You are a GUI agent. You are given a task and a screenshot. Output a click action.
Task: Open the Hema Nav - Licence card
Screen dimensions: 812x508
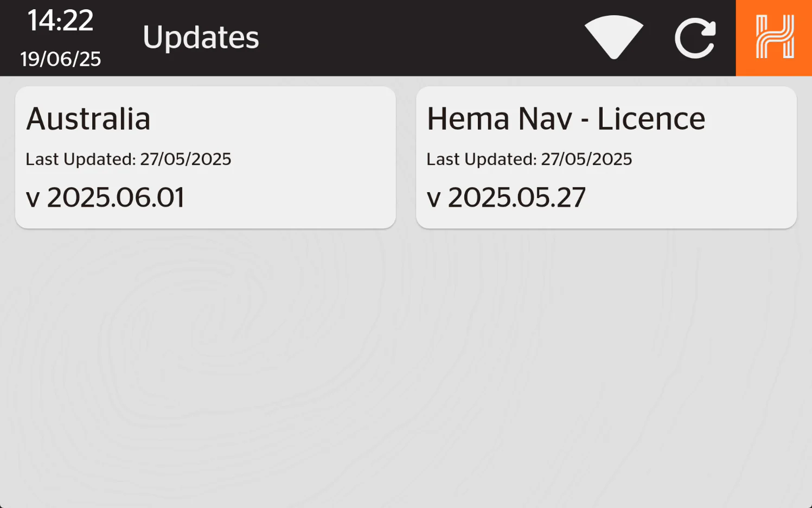click(x=606, y=157)
